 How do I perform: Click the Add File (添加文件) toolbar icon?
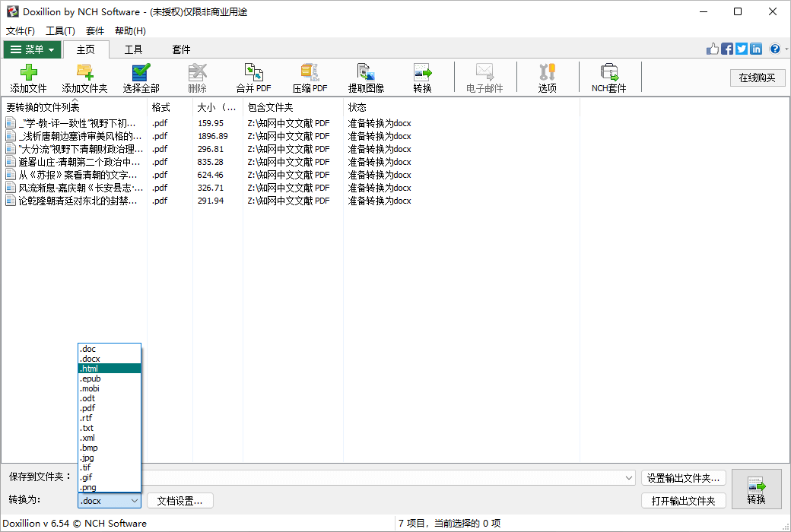tap(28, 78)
